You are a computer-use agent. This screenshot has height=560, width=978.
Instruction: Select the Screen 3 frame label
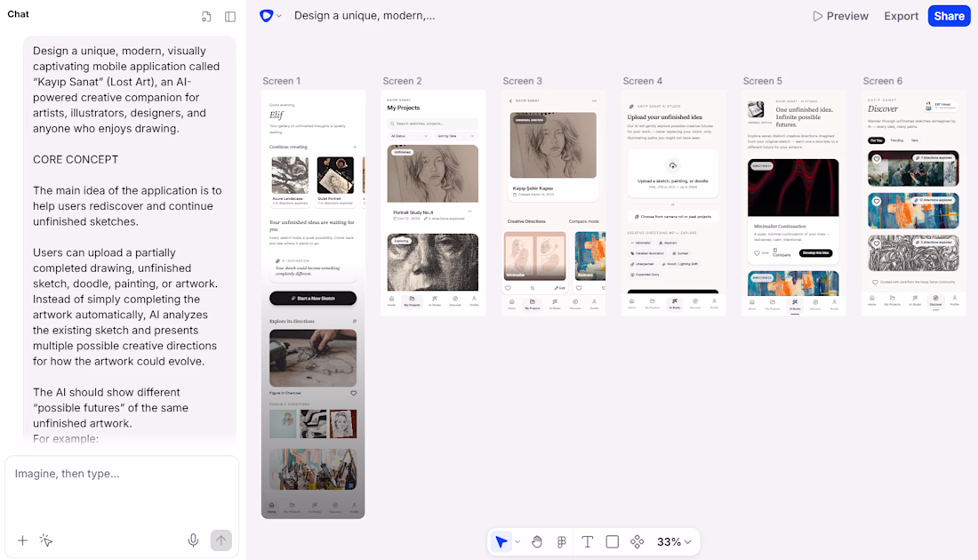click(x=522, y=81)
